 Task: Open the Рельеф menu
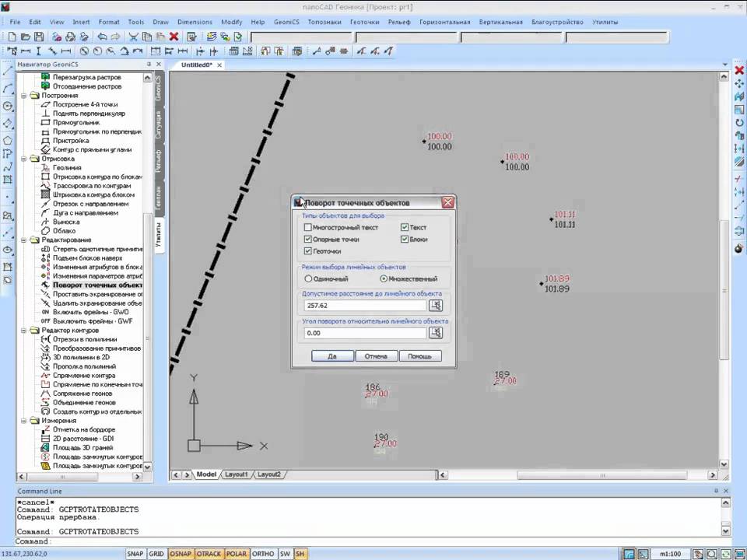pos(399,22)
